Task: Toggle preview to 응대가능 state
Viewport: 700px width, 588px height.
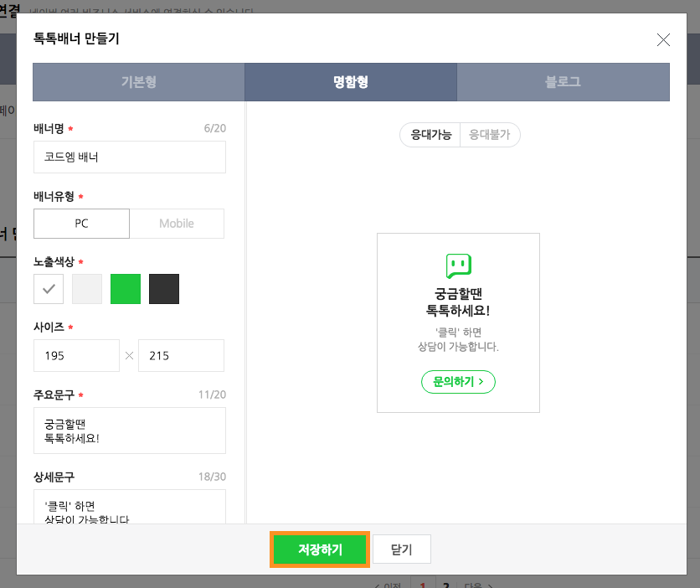Action: click(431, 135)
